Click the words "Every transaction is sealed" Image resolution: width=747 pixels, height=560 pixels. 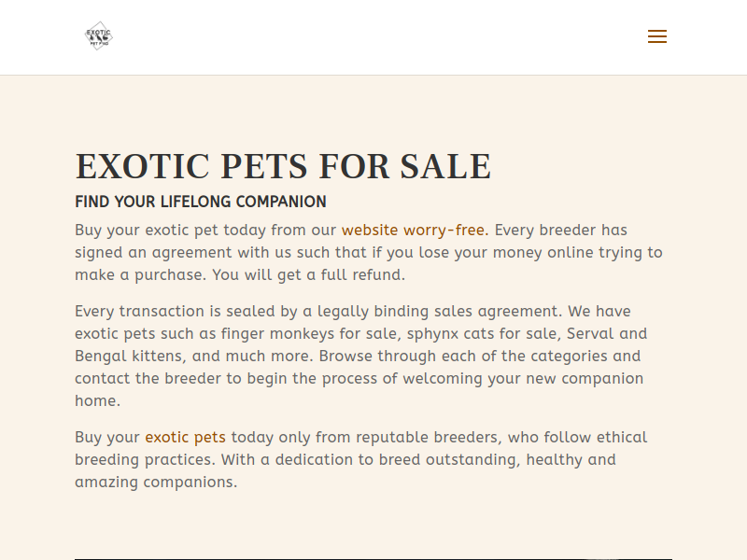click(x=165, y=311)
